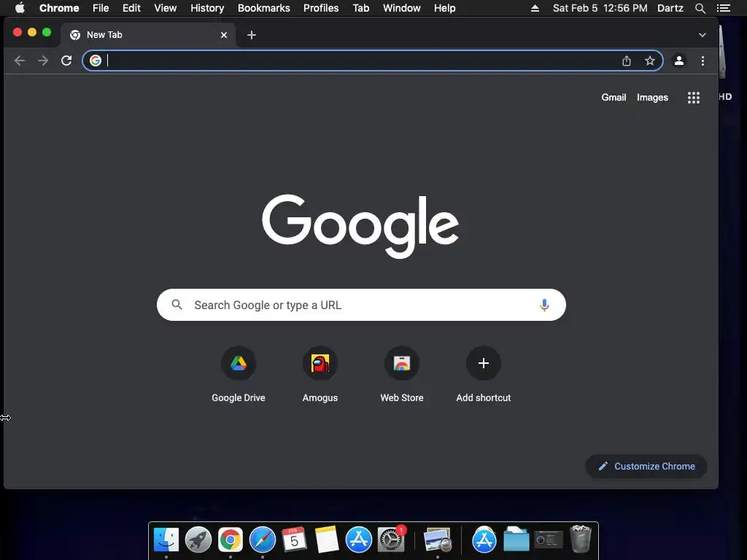The width and height of the screenshot is (747, 560).
Task: Start voice search with the microphone
Action: click(544, 305)
